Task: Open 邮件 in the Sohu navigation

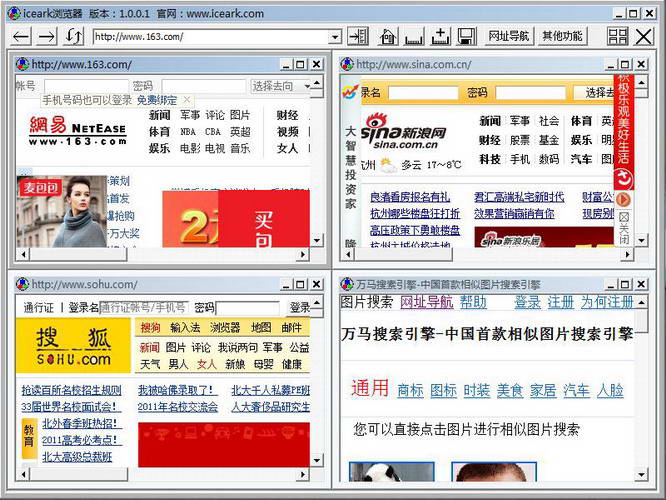Action: tap(291, 328)
